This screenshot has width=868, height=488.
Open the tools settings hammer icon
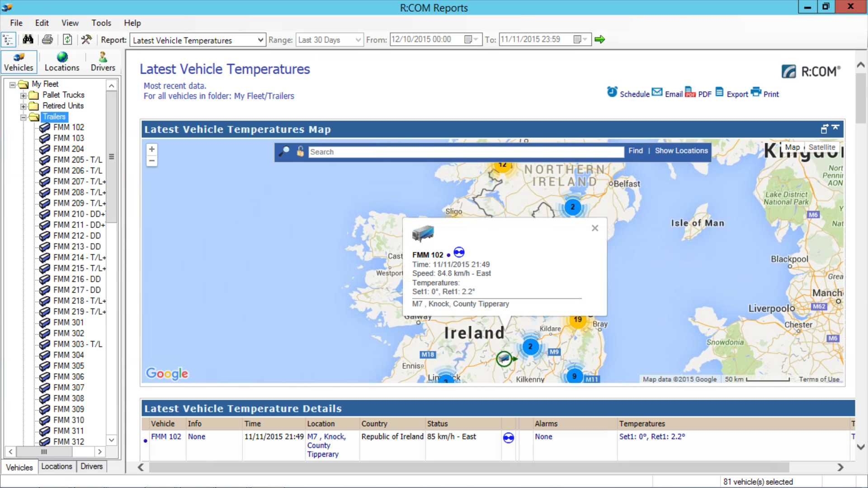86,40
